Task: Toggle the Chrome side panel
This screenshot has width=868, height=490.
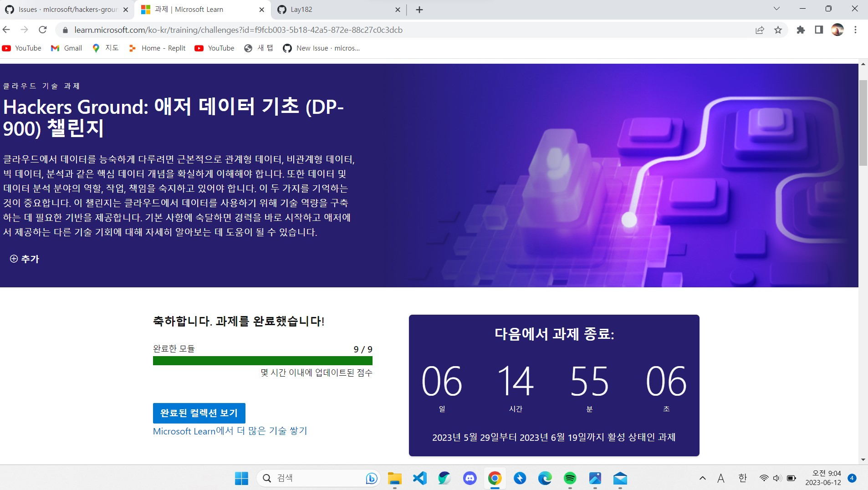Action: coord(818,30)
